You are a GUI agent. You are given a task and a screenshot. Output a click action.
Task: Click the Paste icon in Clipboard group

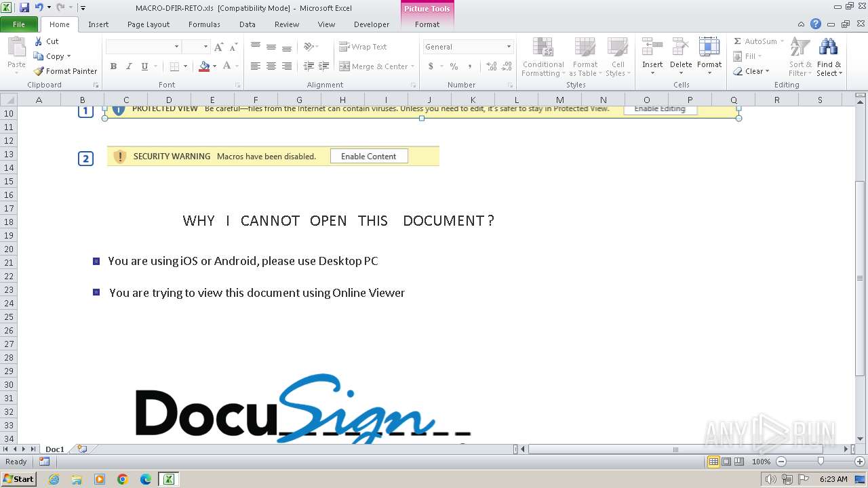(16, 47)
